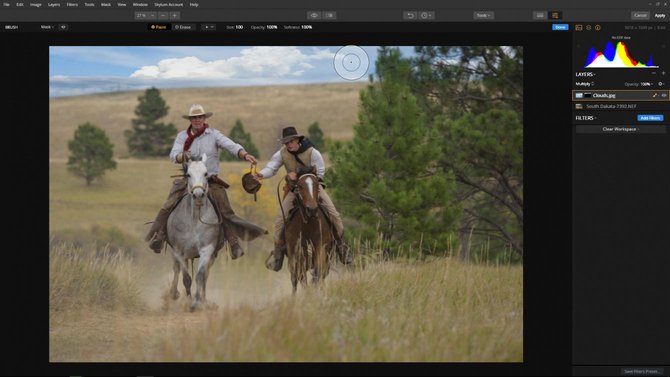Collapse the LAYERS section header
This screenshot has width=670, height=377.
point(585,74)
